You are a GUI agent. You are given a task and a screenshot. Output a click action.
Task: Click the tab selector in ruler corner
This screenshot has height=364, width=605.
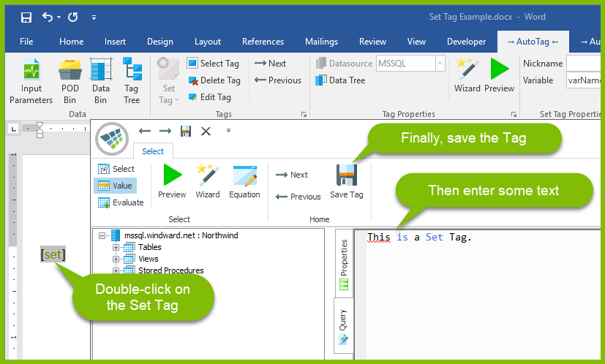[14, 129]
